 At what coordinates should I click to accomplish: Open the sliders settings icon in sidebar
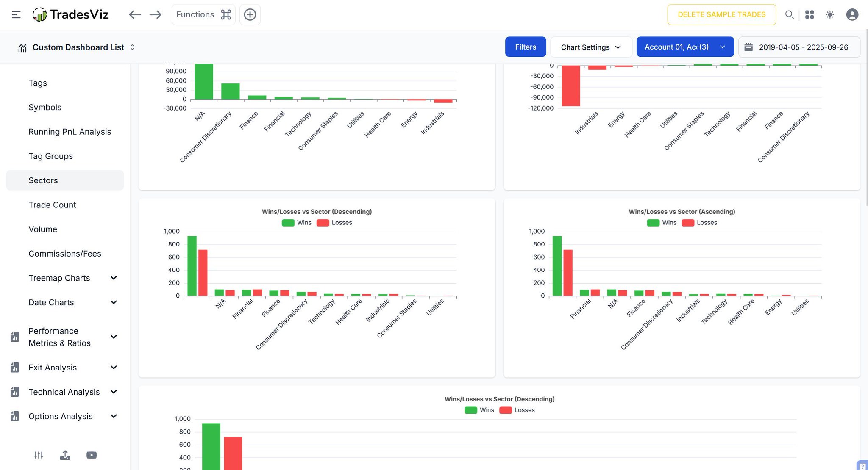click(39, 455)
